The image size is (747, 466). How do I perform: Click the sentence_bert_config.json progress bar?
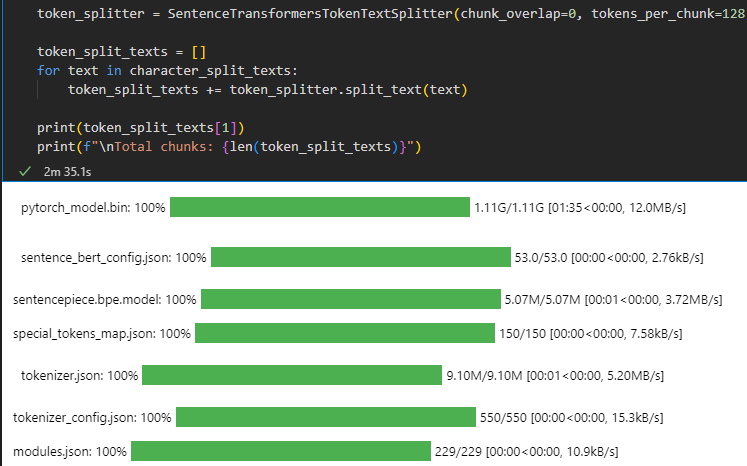click(361, 257)
